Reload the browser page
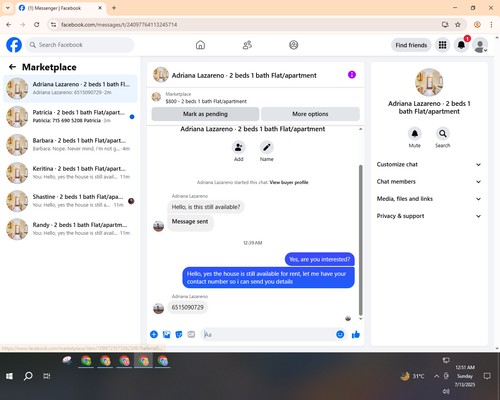The height and width of the screenshot is (400, 500). point(37,25)
